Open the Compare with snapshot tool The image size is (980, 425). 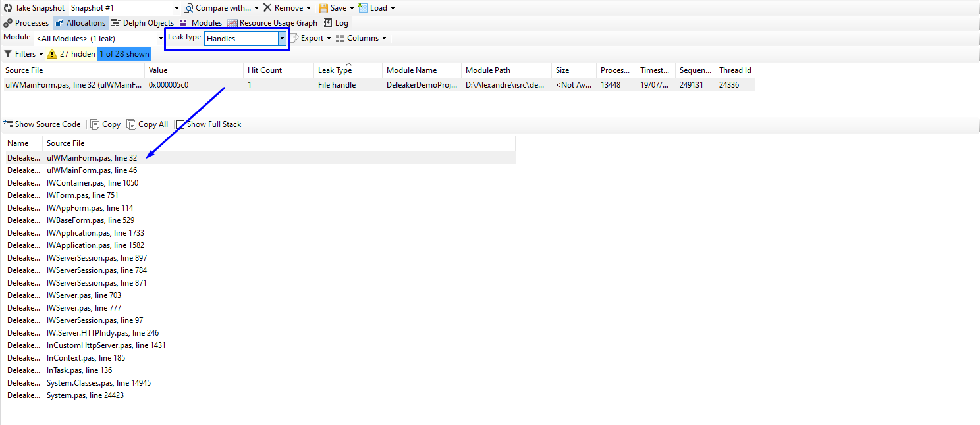coord(188,8)
